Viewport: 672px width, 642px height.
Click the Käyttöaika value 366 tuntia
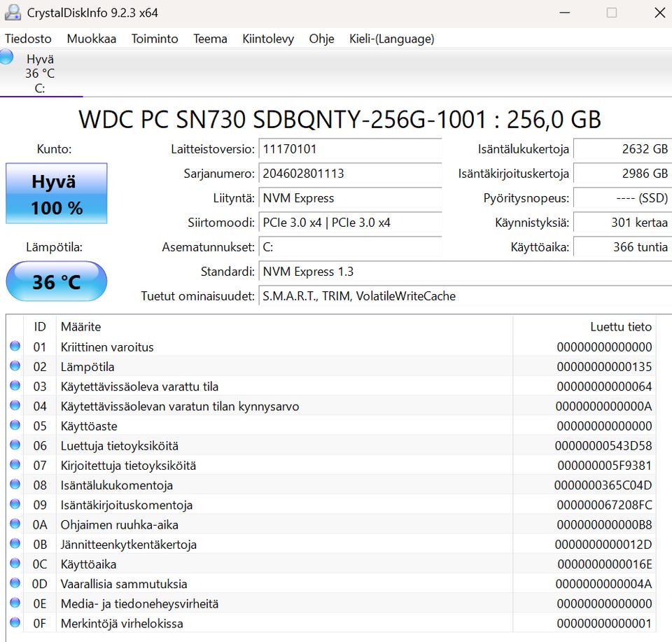623,247
